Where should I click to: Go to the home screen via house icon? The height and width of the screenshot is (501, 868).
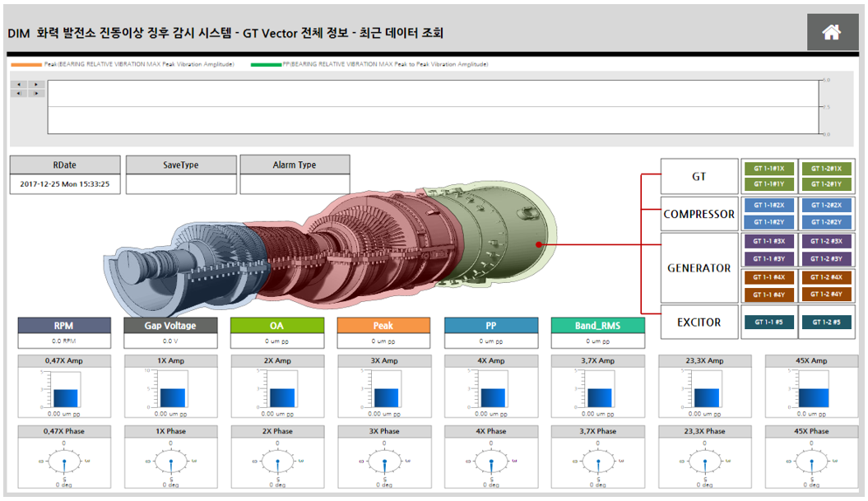click(x=832, y=32)
